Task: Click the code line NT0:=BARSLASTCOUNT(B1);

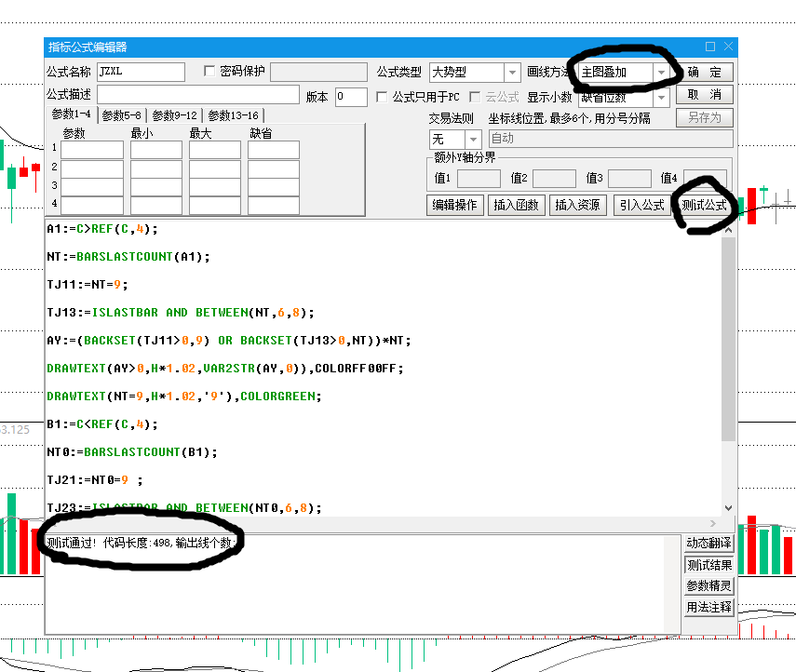Action: click(x=132, y=452)
